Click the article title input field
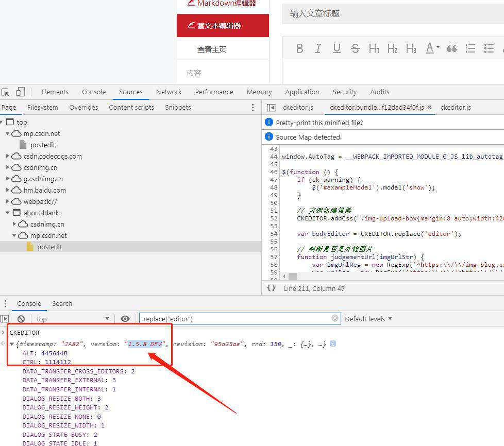504x446 pixels. pyautogui.click(x=393, y=14)
